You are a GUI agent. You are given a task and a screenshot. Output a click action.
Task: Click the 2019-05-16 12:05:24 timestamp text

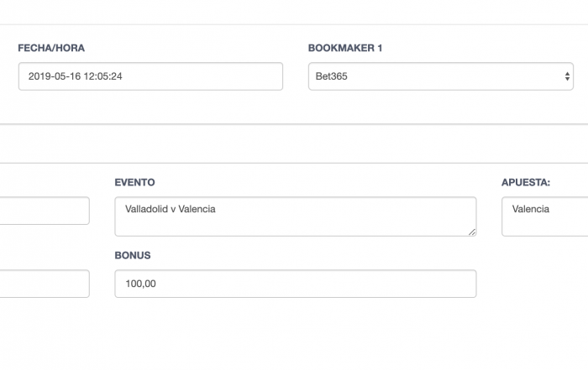tap(76, 76)
